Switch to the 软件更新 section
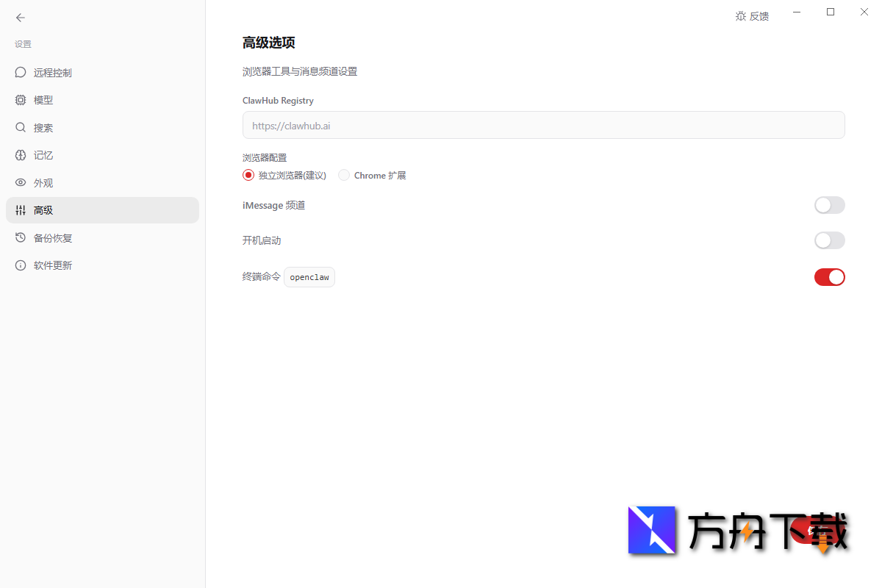This screenshot has width=882, height=588. coord(51,265)
